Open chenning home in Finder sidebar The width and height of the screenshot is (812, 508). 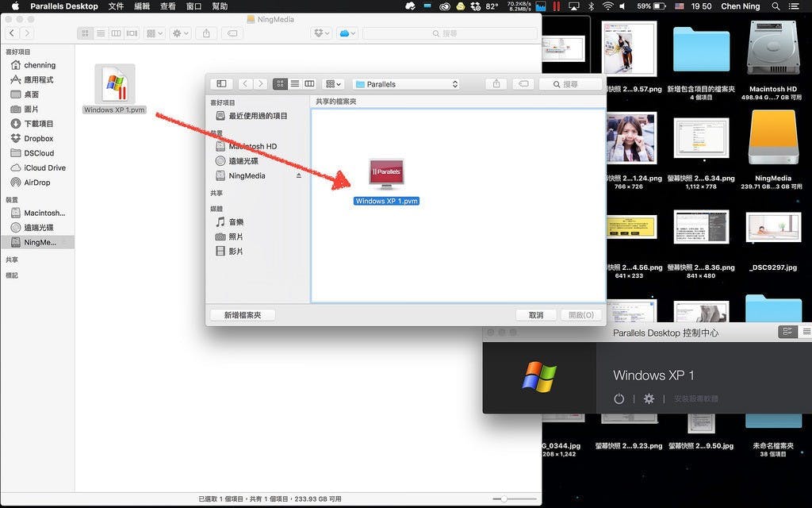[38, 65]
